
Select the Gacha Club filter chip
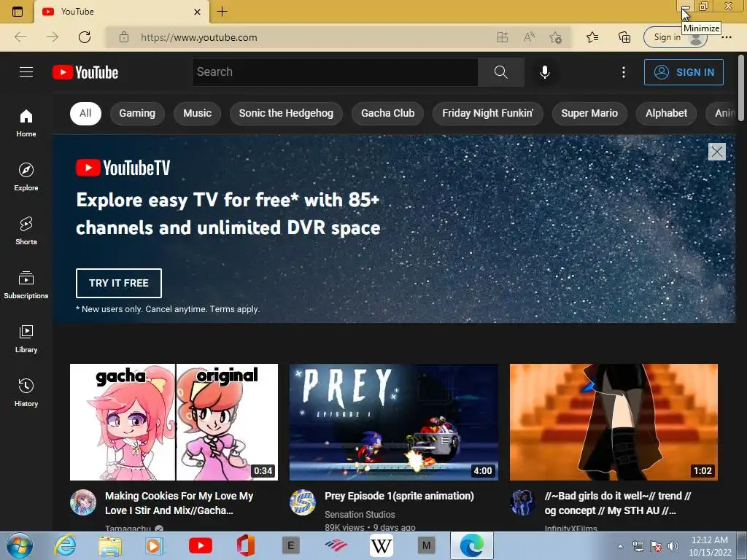(388, 113)
